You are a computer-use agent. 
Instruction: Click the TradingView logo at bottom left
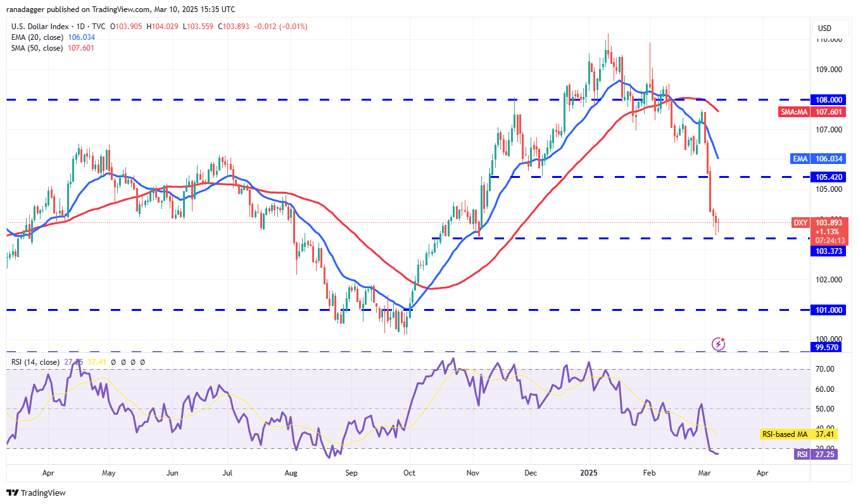pos(35,493)
